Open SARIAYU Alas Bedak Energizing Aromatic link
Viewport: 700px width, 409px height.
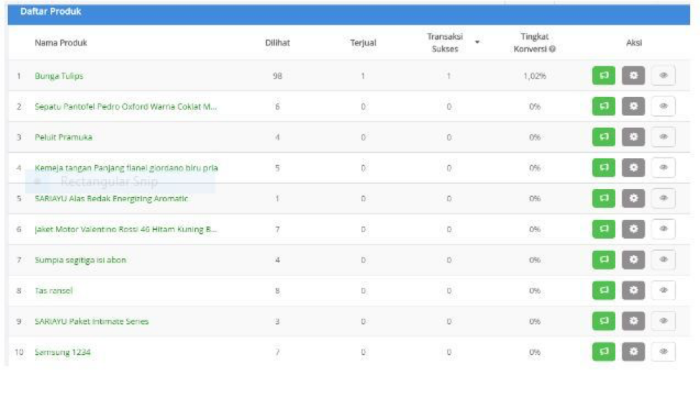[111, 199]
